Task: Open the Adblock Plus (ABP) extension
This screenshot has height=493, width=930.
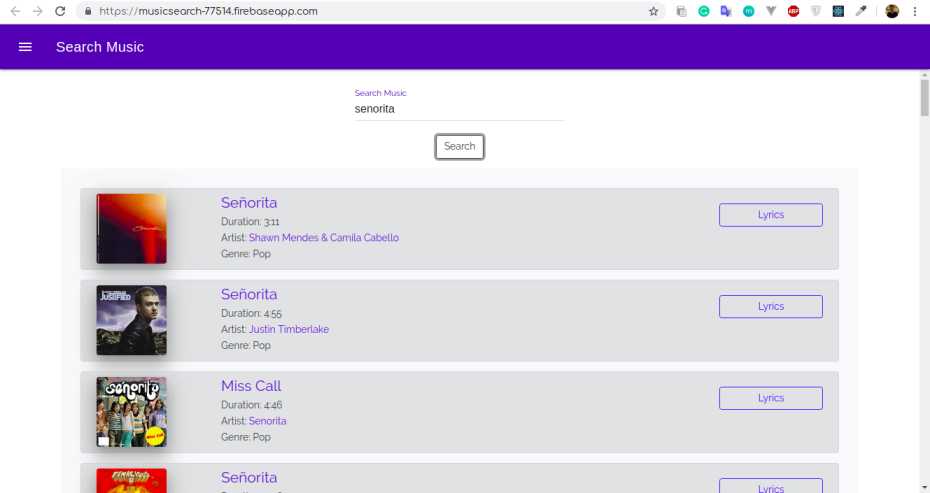Action: [x=793, y=11]
